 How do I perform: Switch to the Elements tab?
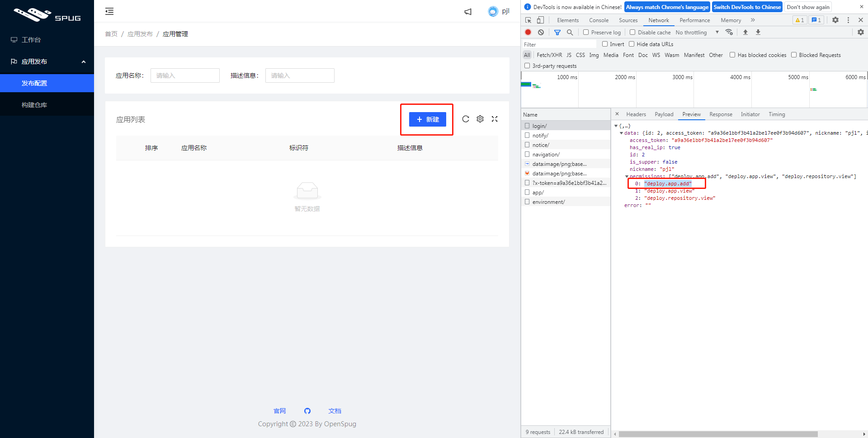click(568, 20)
